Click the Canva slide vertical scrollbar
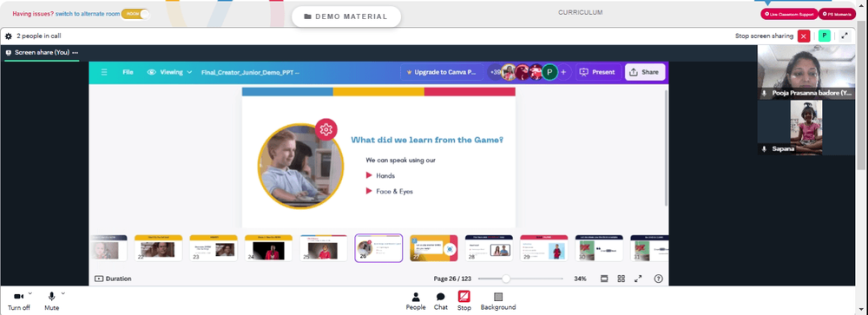 coord(666,148)
